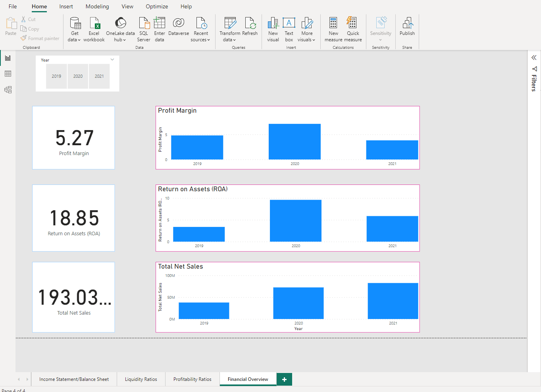Click the 2021 bar in Profit Margin chart
Image resolution: width=541 pixels, height=392 pixels.
coord(392,150)
